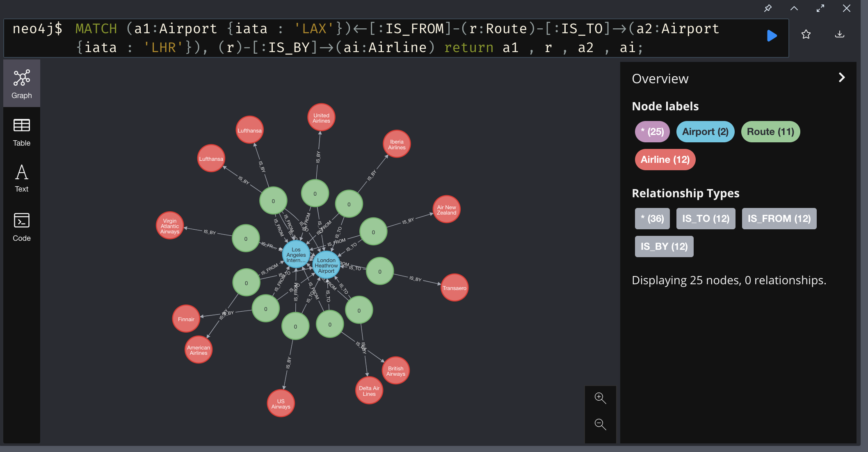The width and height of the screenshot is (868, 452).
Task: Switch to Table view
Action: (22, 132)
